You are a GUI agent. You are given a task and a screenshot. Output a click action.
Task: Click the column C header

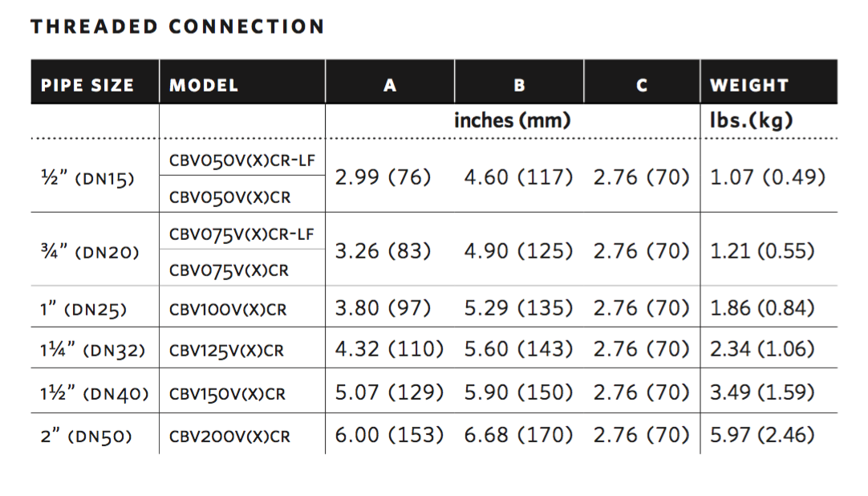click(x=642, y=86)
